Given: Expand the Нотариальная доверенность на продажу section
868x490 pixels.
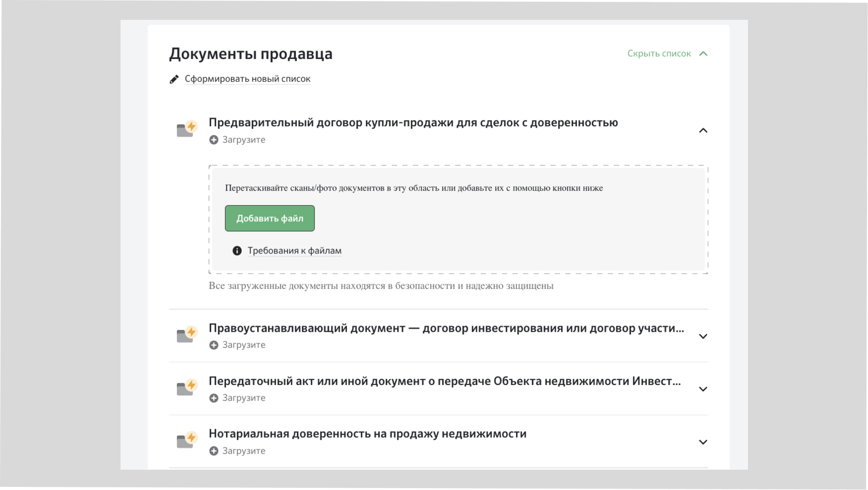Looking at the screenshot, I should (x=703, y=442).
